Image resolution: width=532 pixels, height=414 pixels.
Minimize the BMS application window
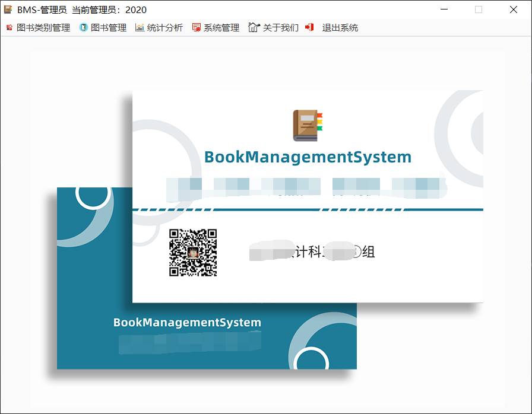pyautogui.click(x=444, y=9)
